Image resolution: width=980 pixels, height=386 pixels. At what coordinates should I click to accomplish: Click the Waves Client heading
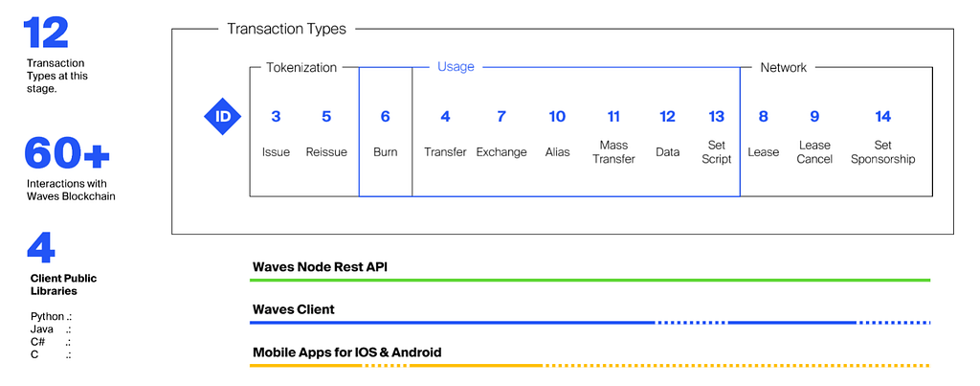[x=293, y=309]
